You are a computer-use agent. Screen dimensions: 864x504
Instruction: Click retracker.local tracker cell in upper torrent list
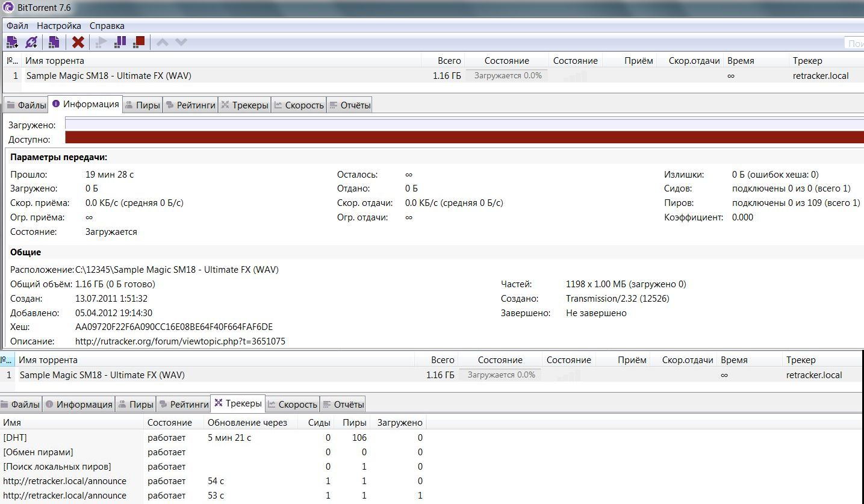(x=821, y=76)
